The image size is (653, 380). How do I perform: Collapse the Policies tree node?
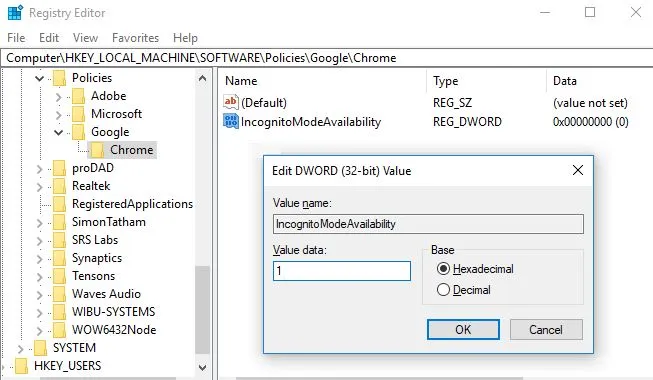[40, 78]
